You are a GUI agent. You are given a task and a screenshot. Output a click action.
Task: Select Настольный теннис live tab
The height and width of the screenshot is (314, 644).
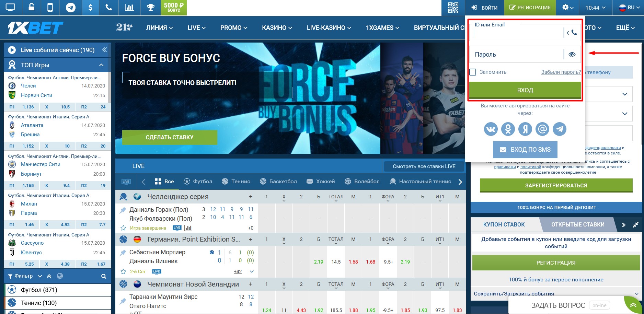pyautogui.click(x=421, y=182)
